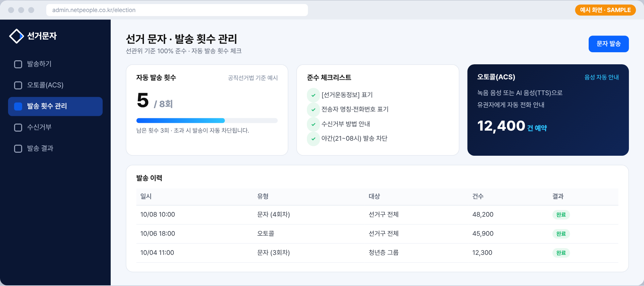Screen dimensions: 644x286
Task: Click the 완료 badge for 10/06 18:00
Action: tap(561, 234)
